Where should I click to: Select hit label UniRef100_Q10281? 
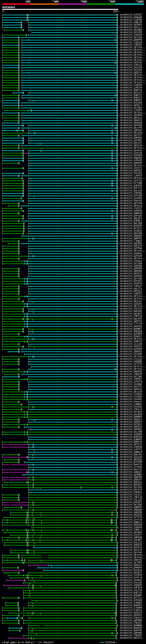[x=131, y=487]
